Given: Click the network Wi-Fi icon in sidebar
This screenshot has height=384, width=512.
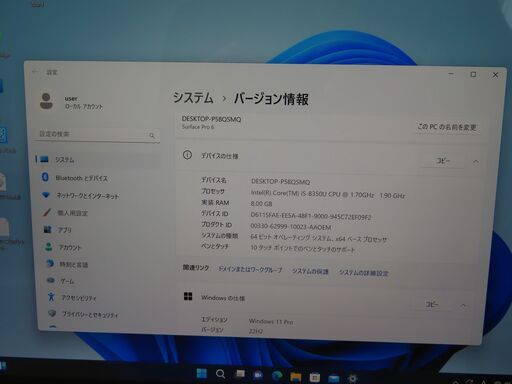Looking at the screenshot, I should point(46,195).
